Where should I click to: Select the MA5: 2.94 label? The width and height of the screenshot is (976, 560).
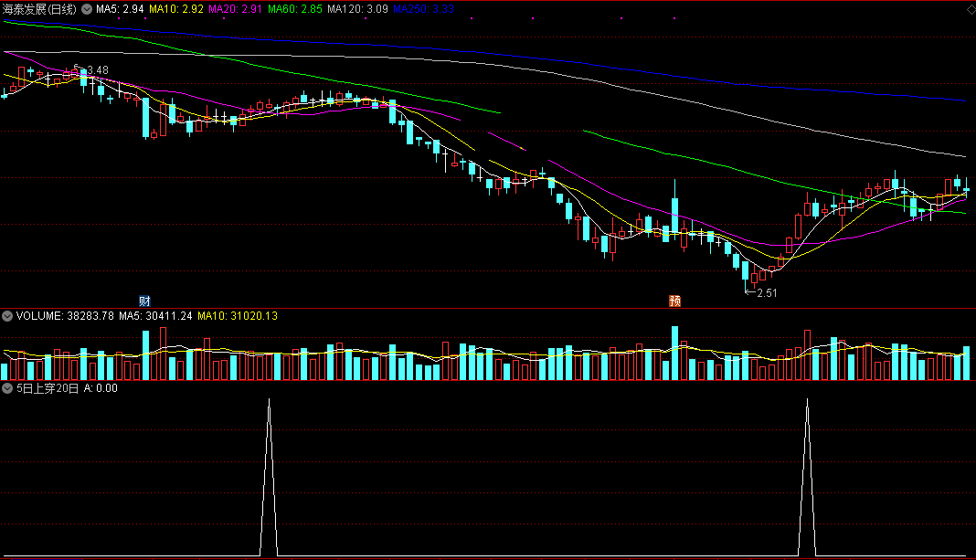coord(120,9)
